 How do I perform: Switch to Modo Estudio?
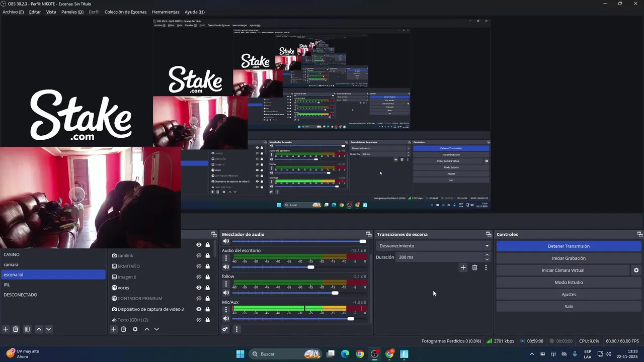(569, 282)
